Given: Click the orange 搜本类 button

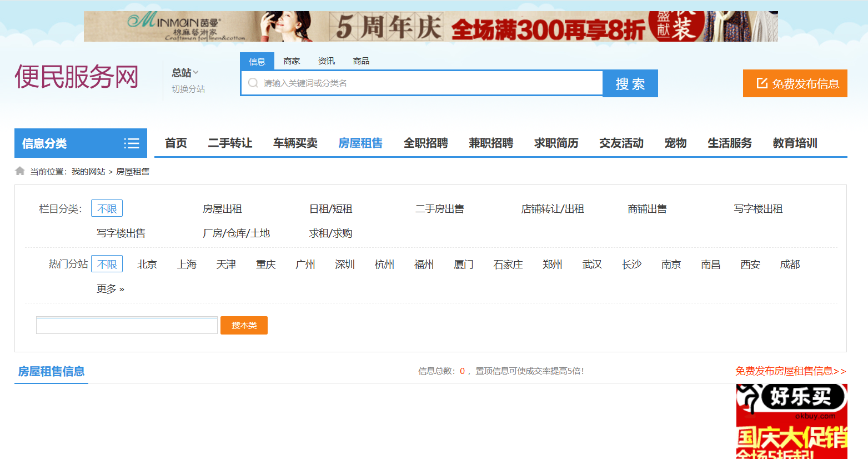Looking at the screenshot, I should pyautogui.click(x=244, y=326).
